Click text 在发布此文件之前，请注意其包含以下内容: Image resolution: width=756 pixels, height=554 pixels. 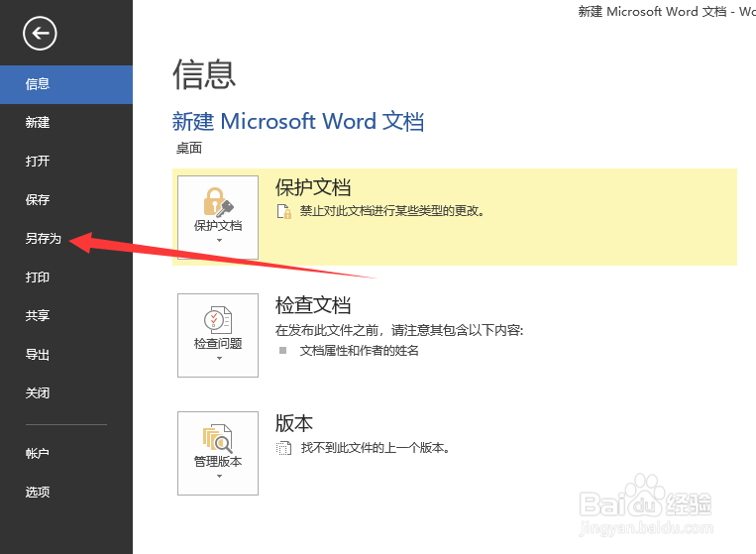399,330
